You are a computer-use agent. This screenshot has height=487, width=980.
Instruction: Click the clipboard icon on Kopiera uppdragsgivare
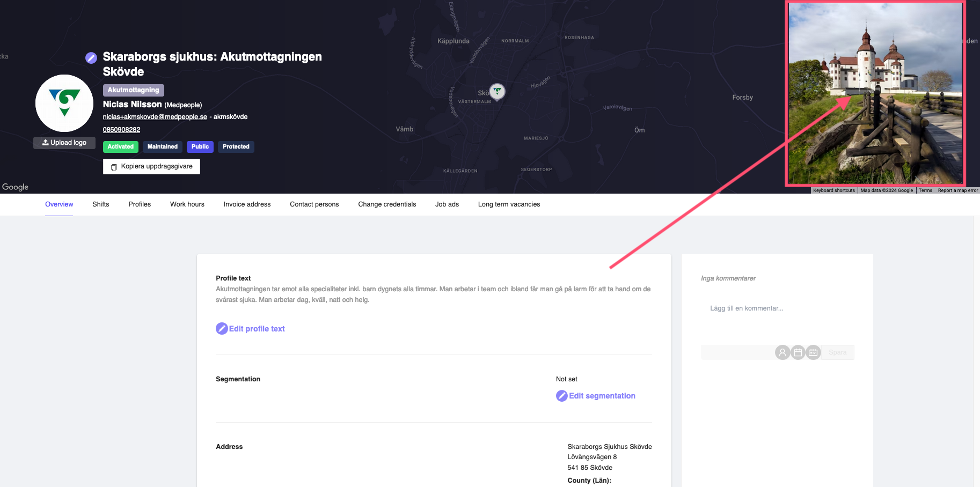[x=114, y=167]
